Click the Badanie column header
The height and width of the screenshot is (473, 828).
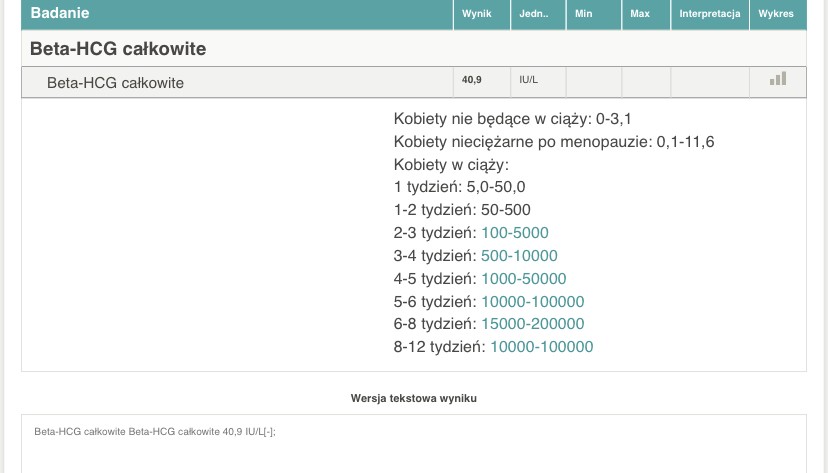coord(60,14)
